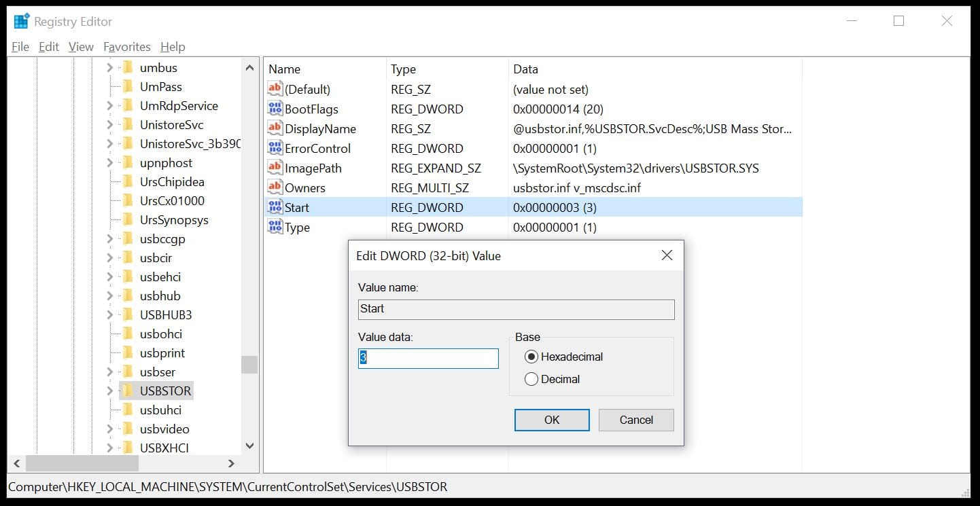980x506 pixels.
Task: Click the UrsChipidea folder icon
Action: click(127, 181)
